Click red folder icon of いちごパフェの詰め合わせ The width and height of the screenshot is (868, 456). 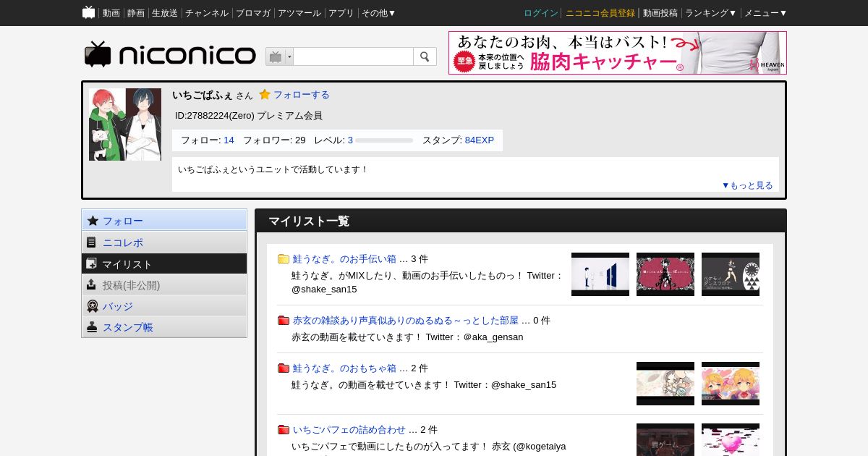pos(284,430)
